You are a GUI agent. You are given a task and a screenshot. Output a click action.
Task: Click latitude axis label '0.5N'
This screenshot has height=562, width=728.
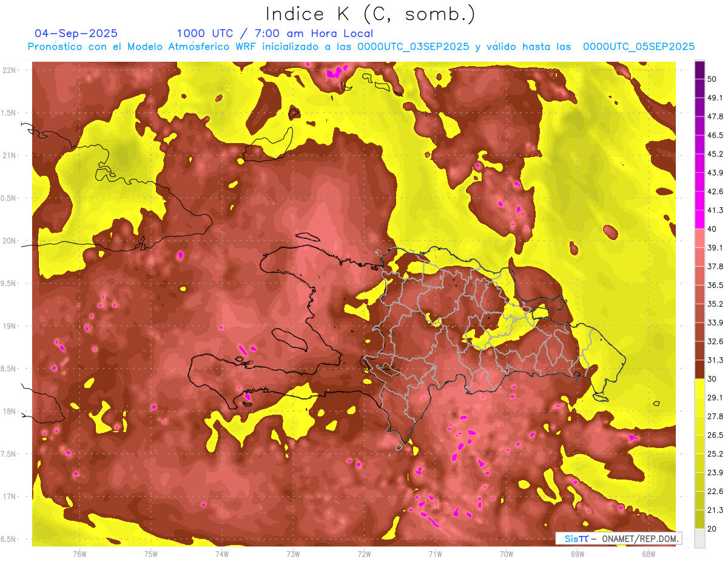9,198
